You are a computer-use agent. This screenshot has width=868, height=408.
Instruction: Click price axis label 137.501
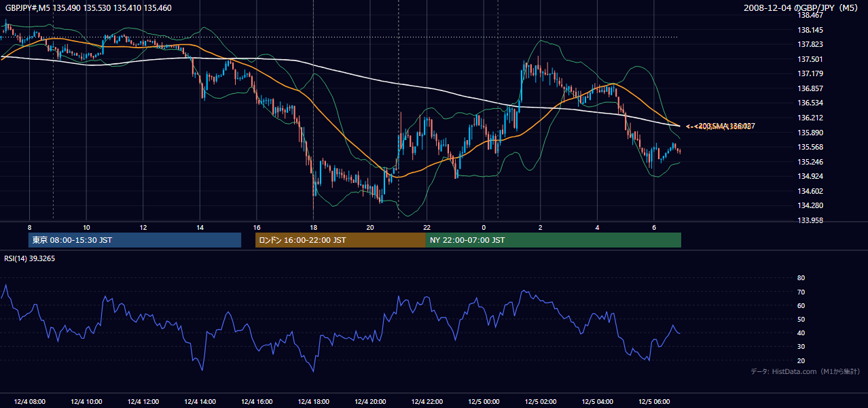click(810, 59)
